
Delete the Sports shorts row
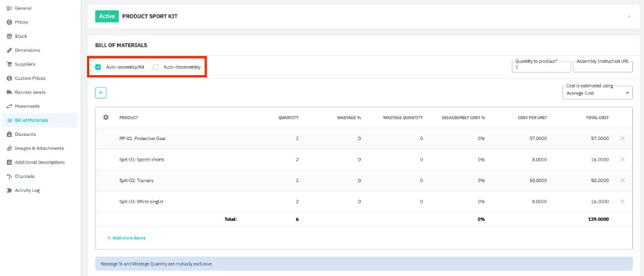[x=622, y=159]
